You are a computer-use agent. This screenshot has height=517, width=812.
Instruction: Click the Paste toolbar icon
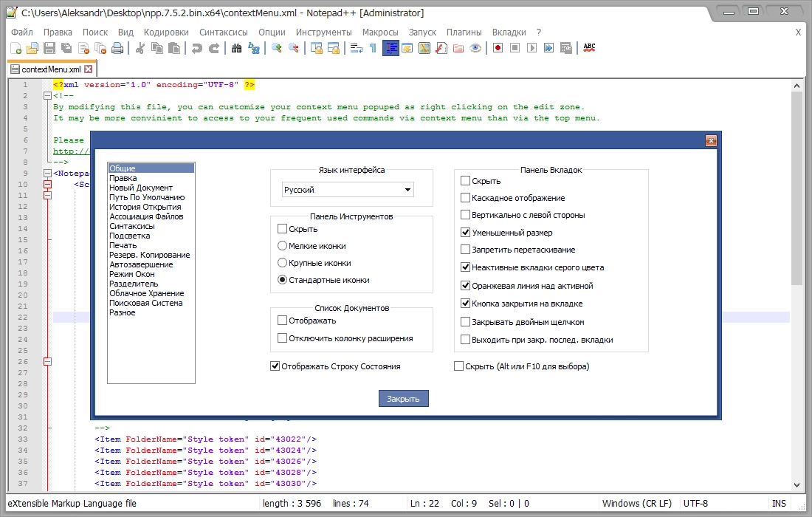pyautogui.click(x=174, y=48)
